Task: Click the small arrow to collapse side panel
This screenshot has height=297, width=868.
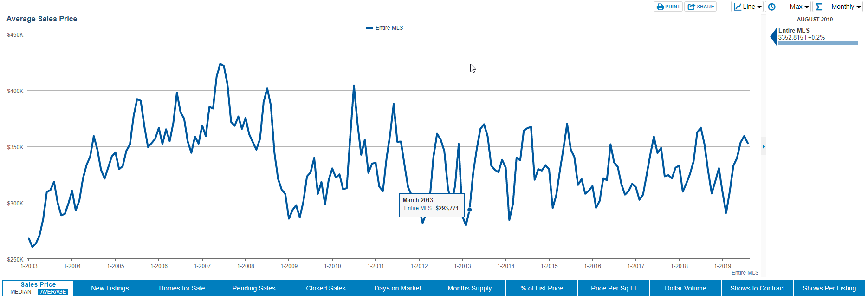Action: [764, 146]
